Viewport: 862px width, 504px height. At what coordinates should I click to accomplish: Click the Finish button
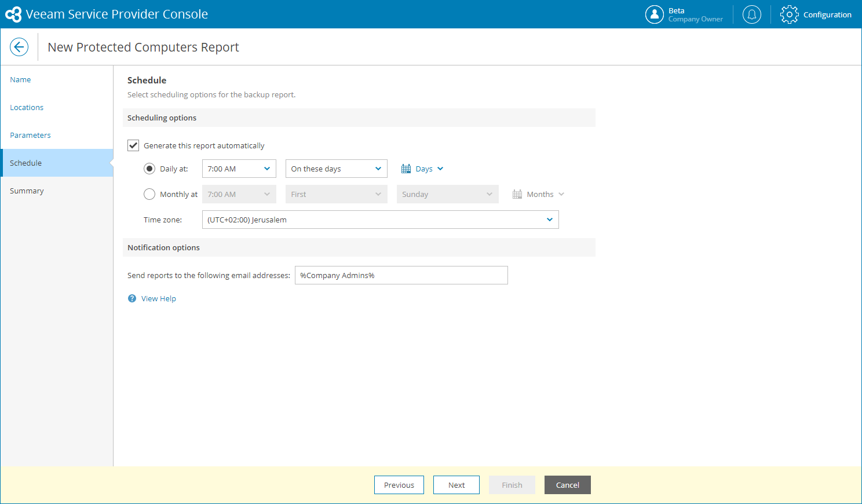tap(512, 485)
